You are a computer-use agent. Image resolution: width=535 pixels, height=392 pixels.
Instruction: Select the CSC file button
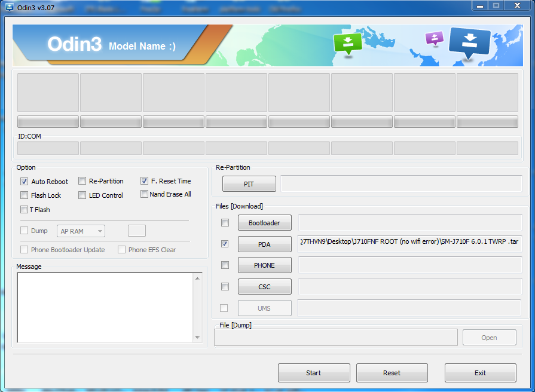tap(264, 287)
